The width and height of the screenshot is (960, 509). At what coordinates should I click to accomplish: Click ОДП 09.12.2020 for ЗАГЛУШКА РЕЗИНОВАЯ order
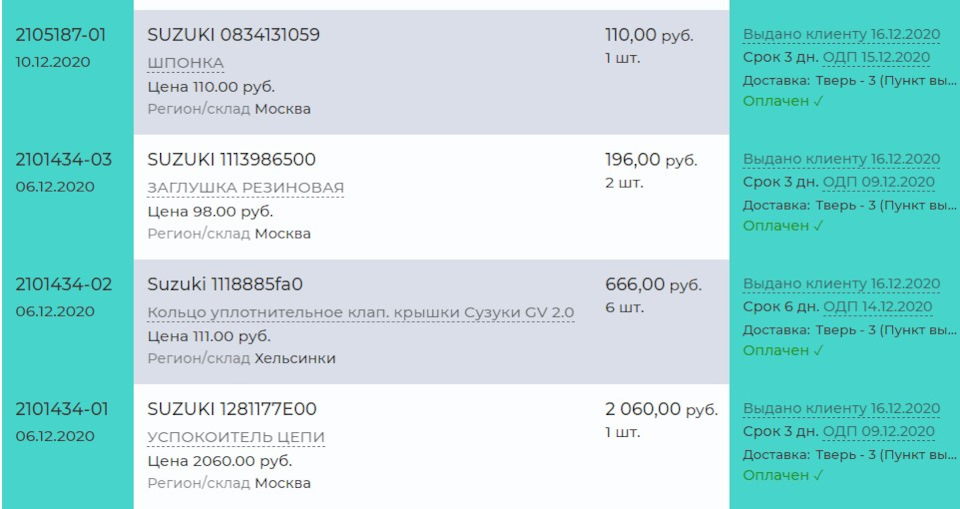coord(879,182)
